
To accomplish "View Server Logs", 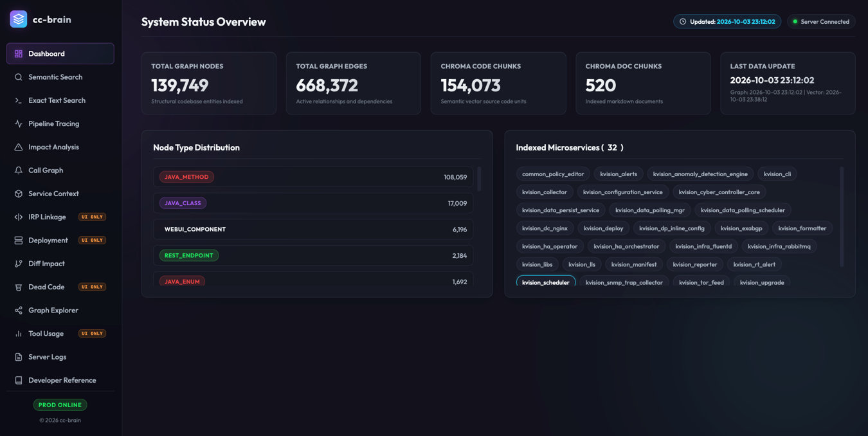I will (60, 357).
